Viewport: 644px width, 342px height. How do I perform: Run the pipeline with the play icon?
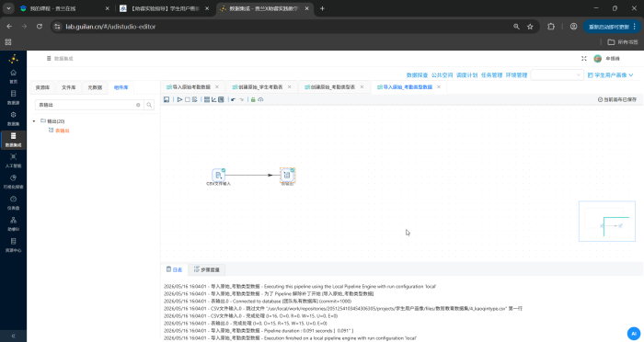pos(180,100)
